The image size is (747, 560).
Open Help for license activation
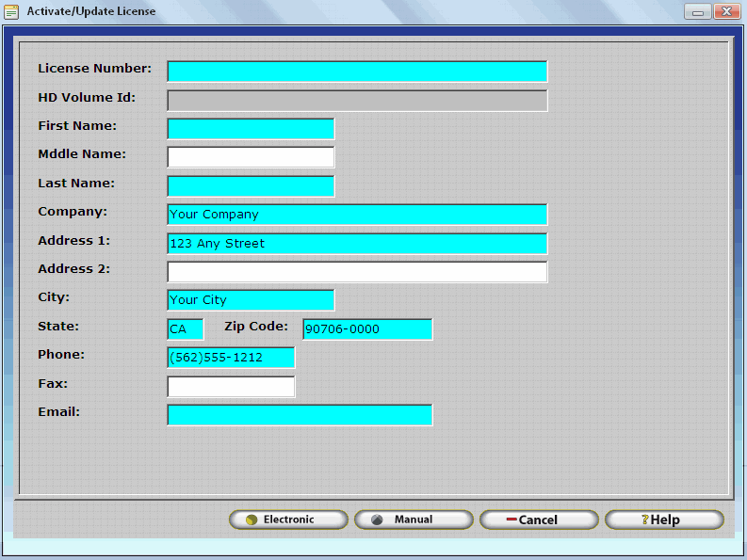coord(663,520)
